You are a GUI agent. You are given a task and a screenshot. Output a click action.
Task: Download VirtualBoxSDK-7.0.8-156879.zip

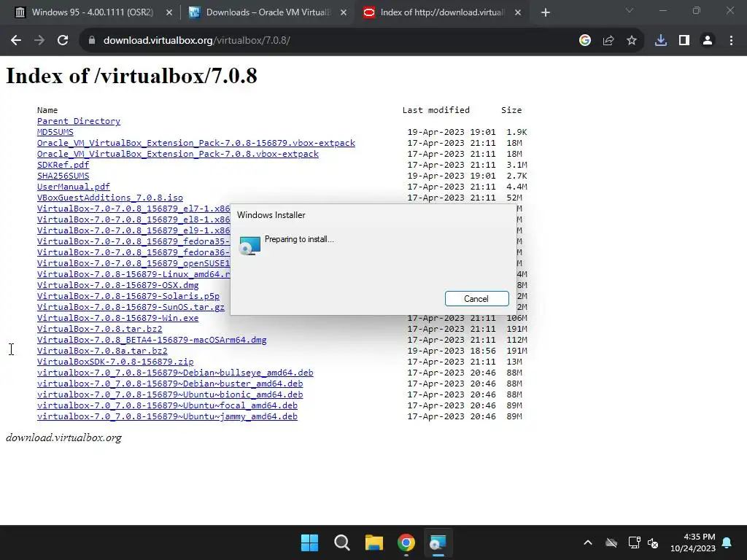(x=115, y=362)
